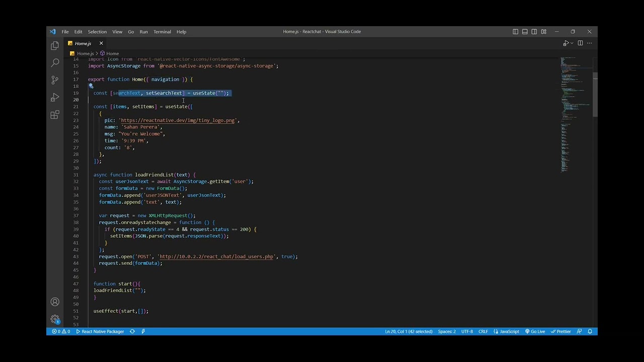644x362 pixels.
Task: Start the React Native Packager
Action: tap(100, 331)
